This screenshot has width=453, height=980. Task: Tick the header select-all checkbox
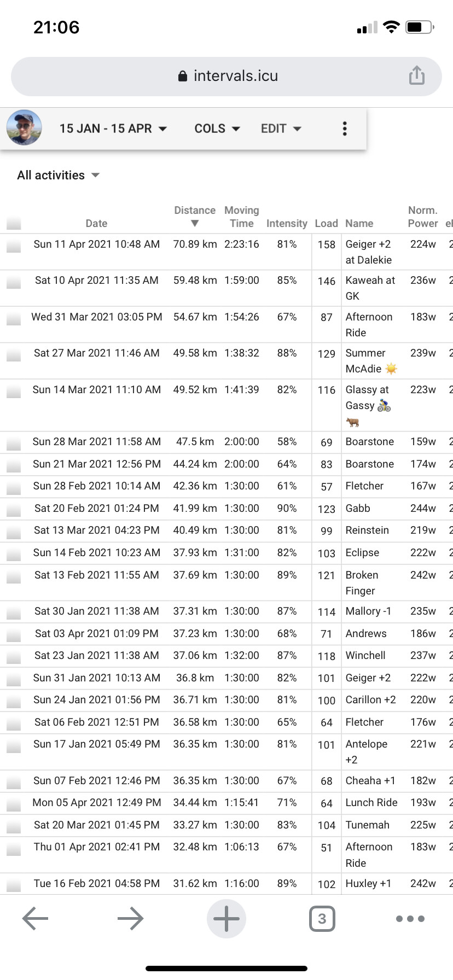14,223
